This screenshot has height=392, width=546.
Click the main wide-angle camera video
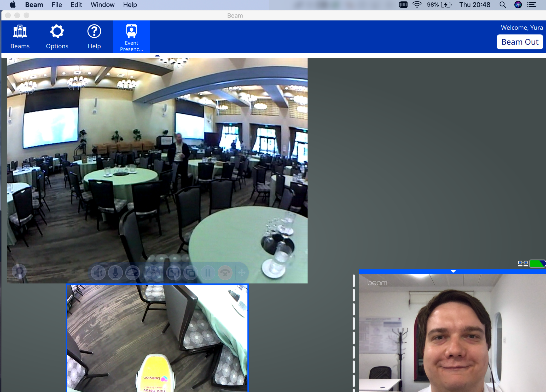[x=157, y=170]
